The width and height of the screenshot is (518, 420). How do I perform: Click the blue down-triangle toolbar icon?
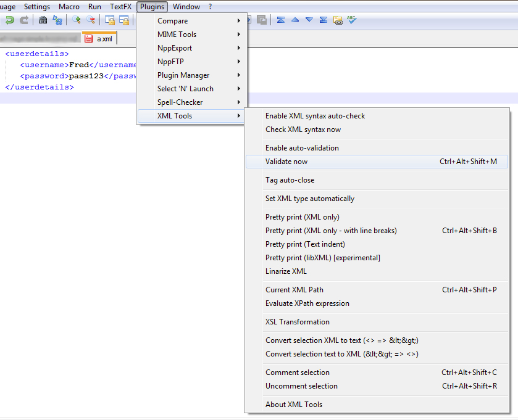[x=309, y=20]
